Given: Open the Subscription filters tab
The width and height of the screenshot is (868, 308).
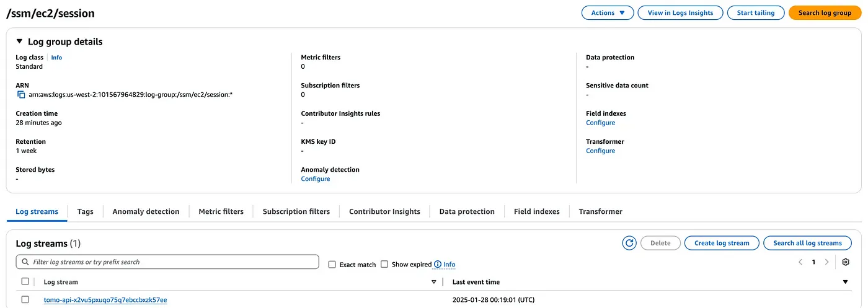Looking at the screenshot, I should click(x=296, y=211).
